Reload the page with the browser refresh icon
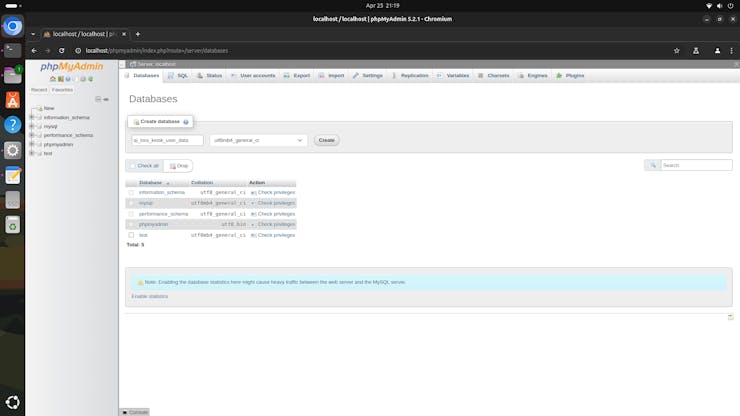The height and width of the screenshot is (416, 740). pyautogui.click(x=61, y=51)
